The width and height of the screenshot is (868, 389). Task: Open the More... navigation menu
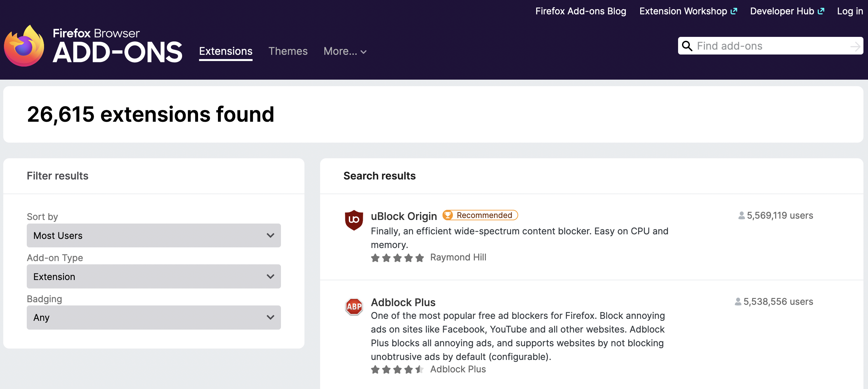click(344, 51)
